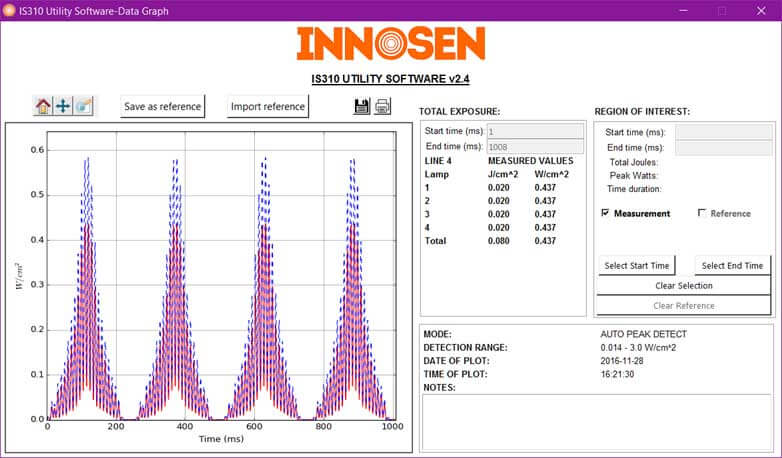The height and width of the screenshot is (458, 782).
Task: Click the Peak Watts label
Action: pyautogui.click(x=633, y=176)
